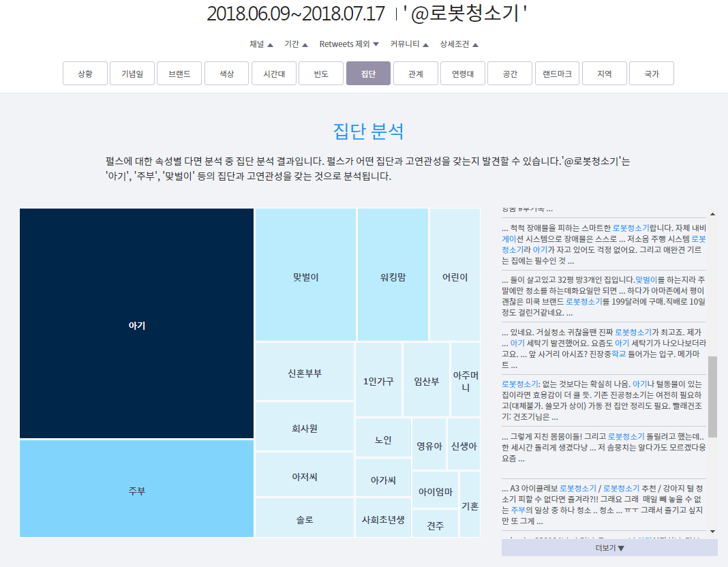Click the scroll-up arrow of the post list
This screenshot has height=567, width=728.
coord(712,213)
